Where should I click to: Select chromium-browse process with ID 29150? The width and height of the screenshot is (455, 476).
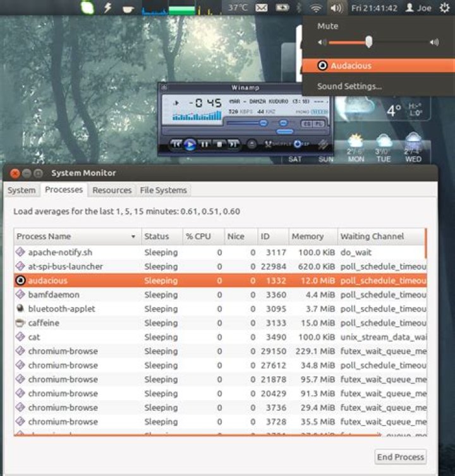(219, 351)
